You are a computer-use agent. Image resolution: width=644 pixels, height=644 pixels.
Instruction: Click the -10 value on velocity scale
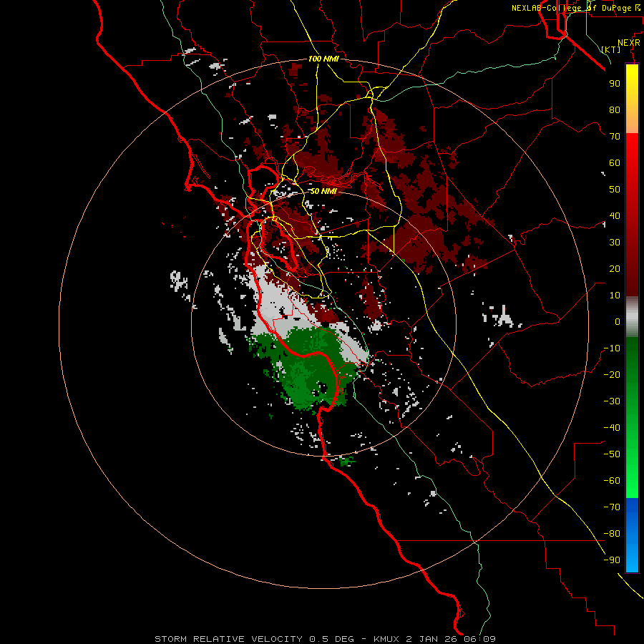(x=612, y=348)
